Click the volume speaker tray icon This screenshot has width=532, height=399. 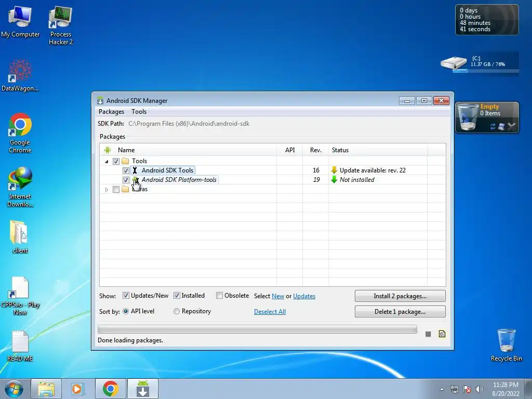pyautogui.click(x=480, y=389)
